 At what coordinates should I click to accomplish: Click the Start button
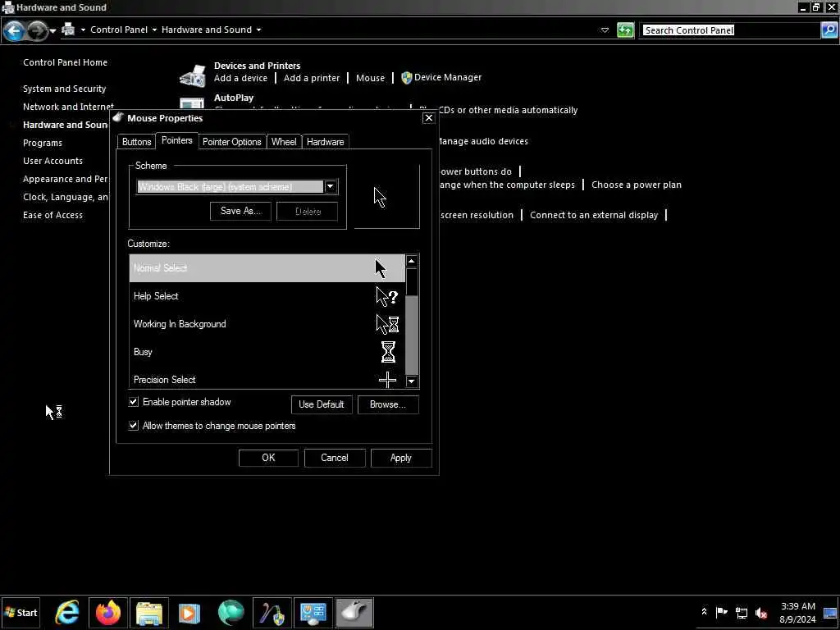(x=21, y=612)
